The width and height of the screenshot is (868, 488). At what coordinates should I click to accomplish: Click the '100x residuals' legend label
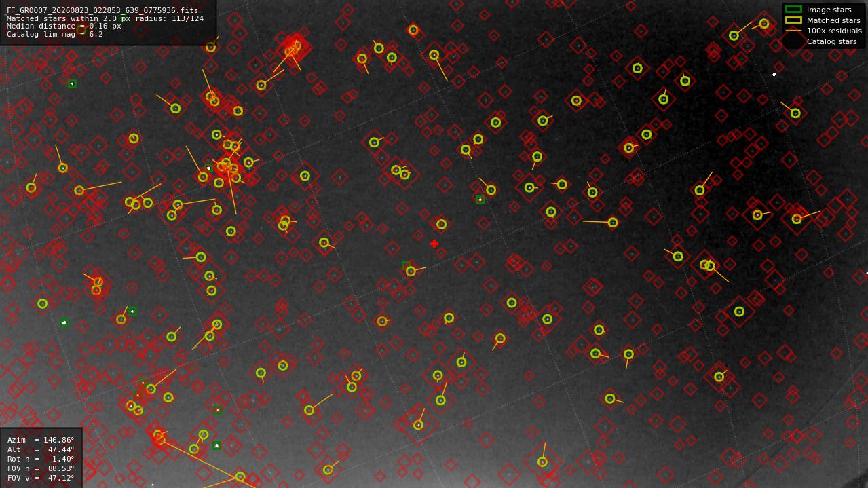[x=834, y=31]
